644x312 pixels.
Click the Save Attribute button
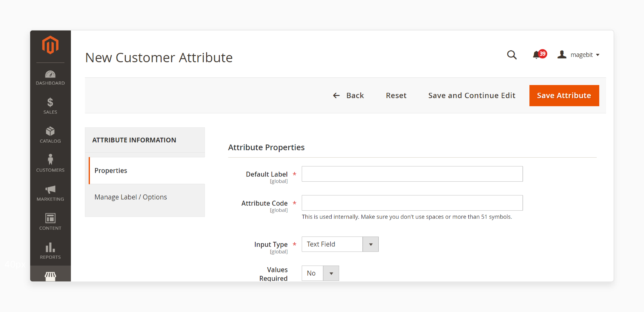tap(564, 95)
